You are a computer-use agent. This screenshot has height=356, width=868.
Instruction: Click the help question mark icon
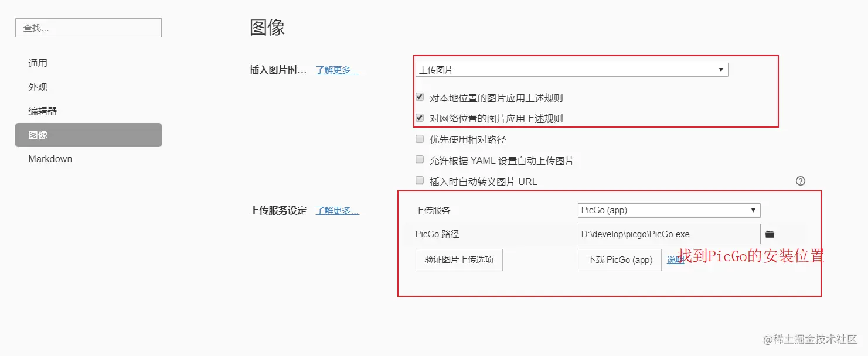pos(801,181)
